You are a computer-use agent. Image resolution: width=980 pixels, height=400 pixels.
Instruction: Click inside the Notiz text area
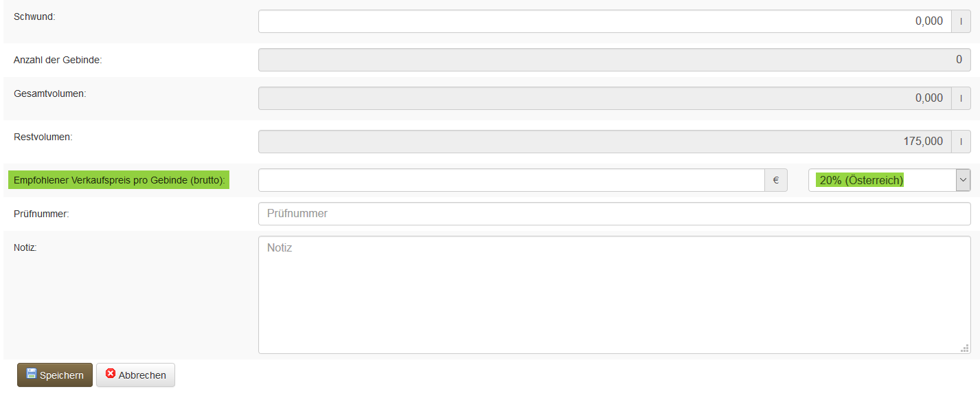point(614,295)
